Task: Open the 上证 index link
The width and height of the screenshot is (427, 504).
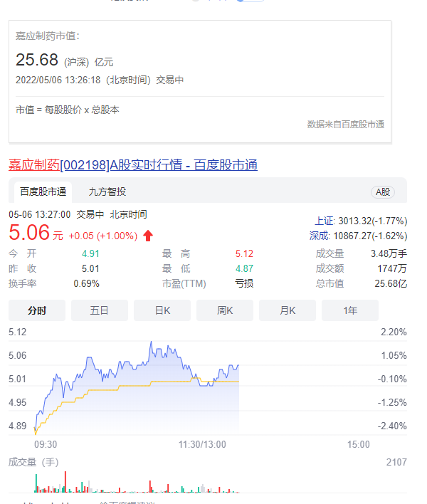Action: [x=325, y=221]
